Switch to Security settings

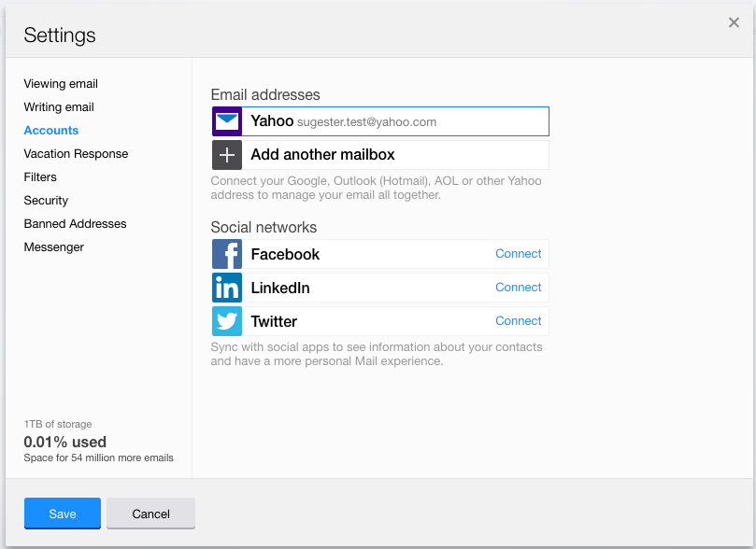(46, 201)
